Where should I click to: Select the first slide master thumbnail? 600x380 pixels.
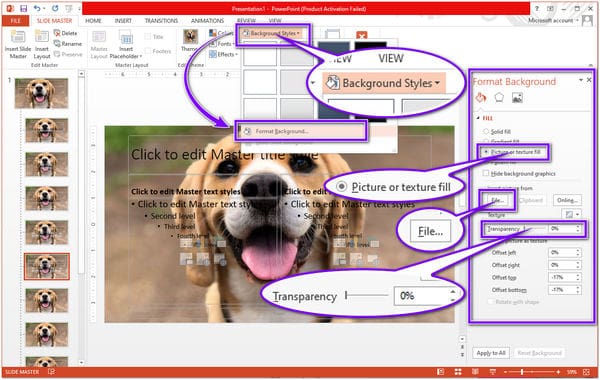pos(41,93)
